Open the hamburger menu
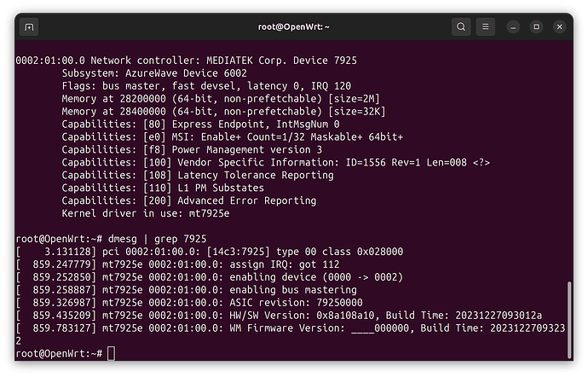This screenshot has width=588, height=377. pos(485,27)
